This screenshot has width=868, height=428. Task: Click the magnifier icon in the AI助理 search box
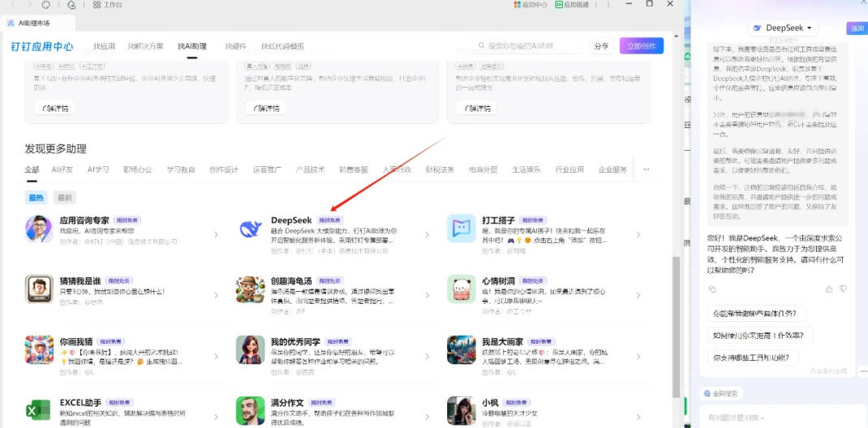tap(480, 46)
